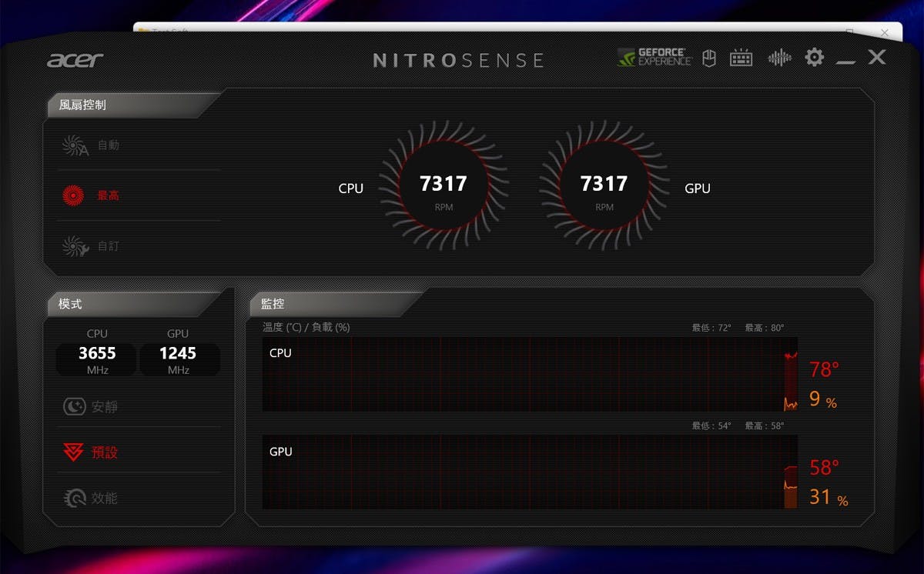Screen dimensions: 924x574
Task: Click the 自動 fan icon
Action: (x=75, y=145)
